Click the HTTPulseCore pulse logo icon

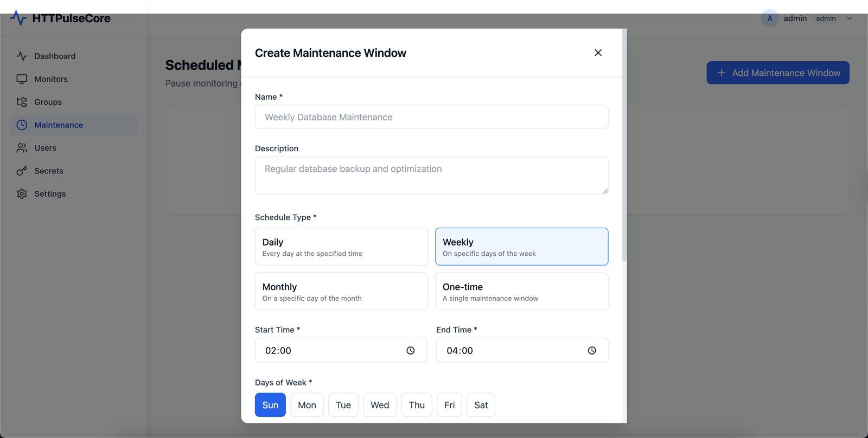(18, 18)
